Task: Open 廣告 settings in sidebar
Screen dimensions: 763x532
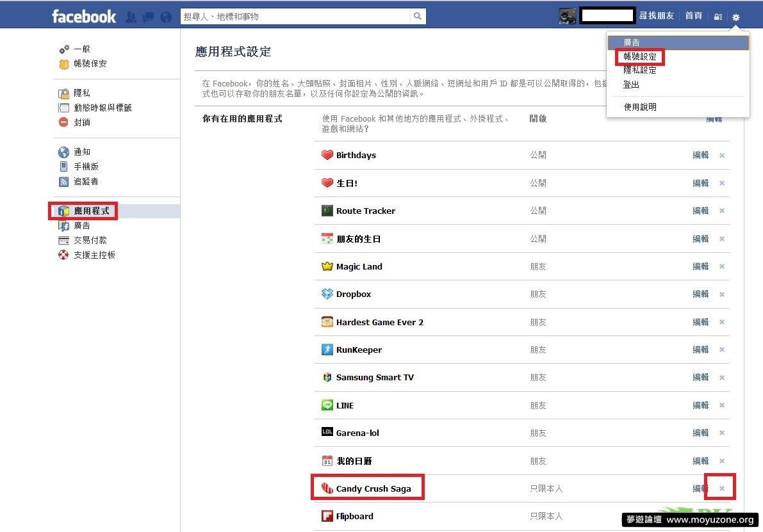Action: click(x=82, y=225)
